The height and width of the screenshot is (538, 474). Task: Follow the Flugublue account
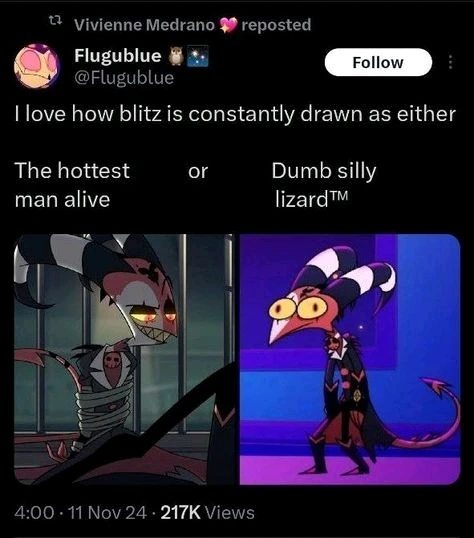378,62
